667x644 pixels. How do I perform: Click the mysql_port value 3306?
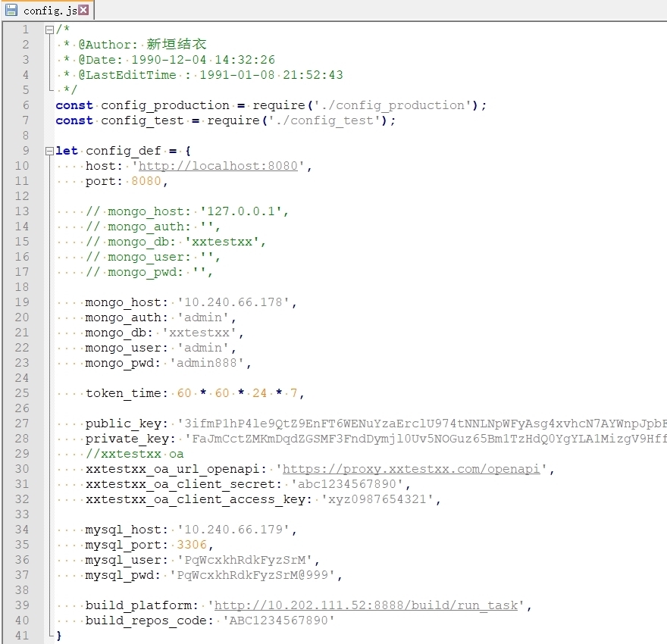[192, 545]
